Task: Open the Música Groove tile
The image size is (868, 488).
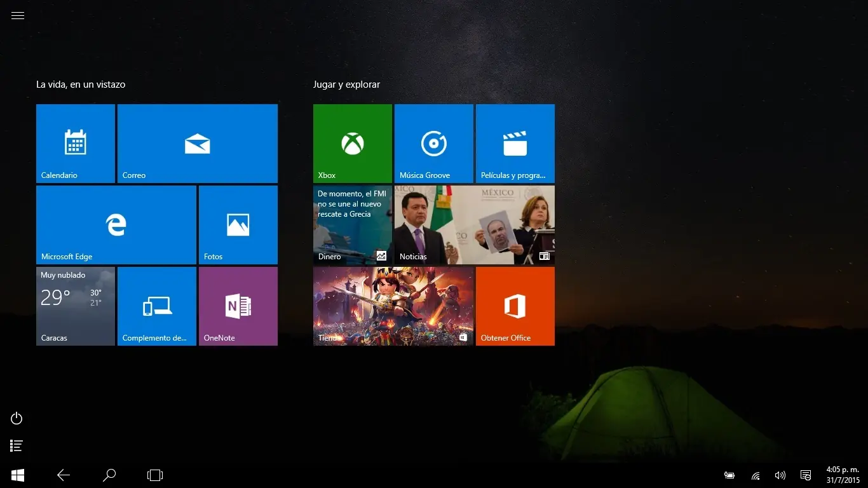Action: [434, 144]
